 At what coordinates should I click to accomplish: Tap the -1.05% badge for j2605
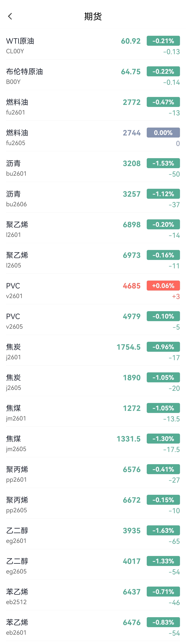[163, 378]
